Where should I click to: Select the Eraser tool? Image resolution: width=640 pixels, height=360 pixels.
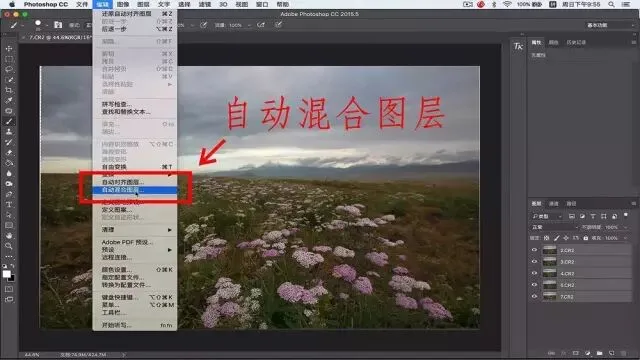pyautogui.click(x=9, y=153)
